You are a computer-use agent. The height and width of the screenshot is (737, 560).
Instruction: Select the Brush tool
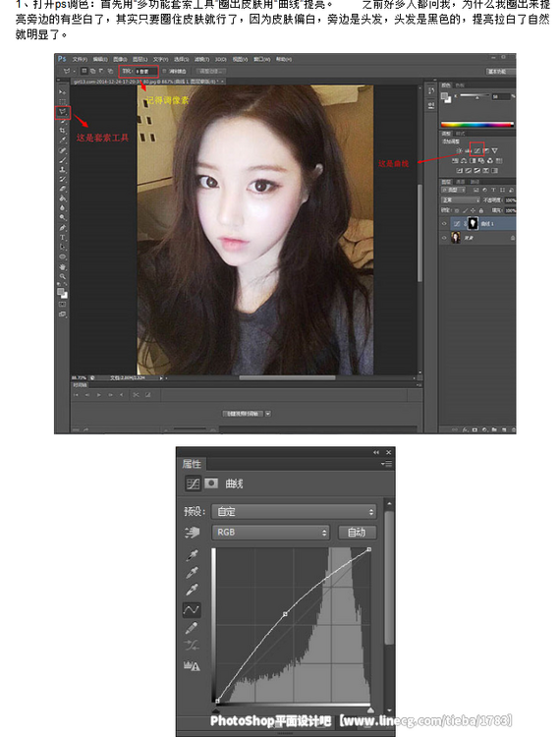click(62, 160)
